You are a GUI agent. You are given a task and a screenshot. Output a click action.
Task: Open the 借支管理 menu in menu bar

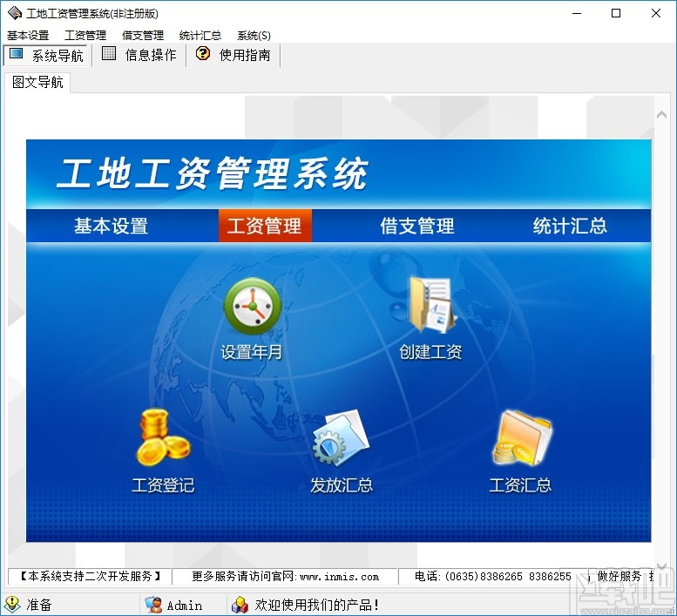[143, 36]
